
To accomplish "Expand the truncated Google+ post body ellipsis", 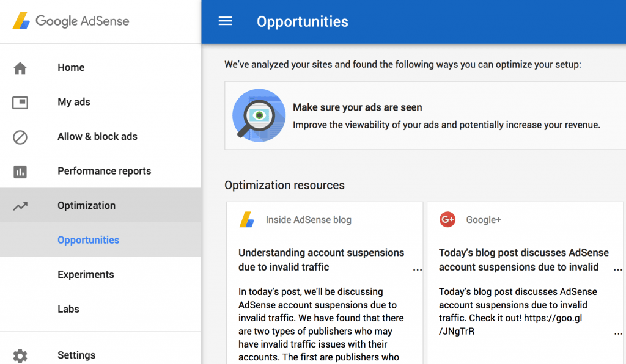I will (x=617, y=333).
